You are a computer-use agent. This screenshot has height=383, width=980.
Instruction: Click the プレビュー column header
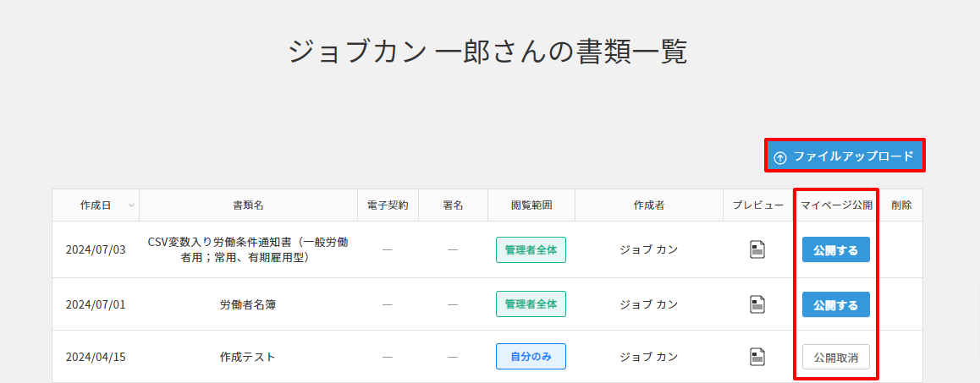(757, 205)
